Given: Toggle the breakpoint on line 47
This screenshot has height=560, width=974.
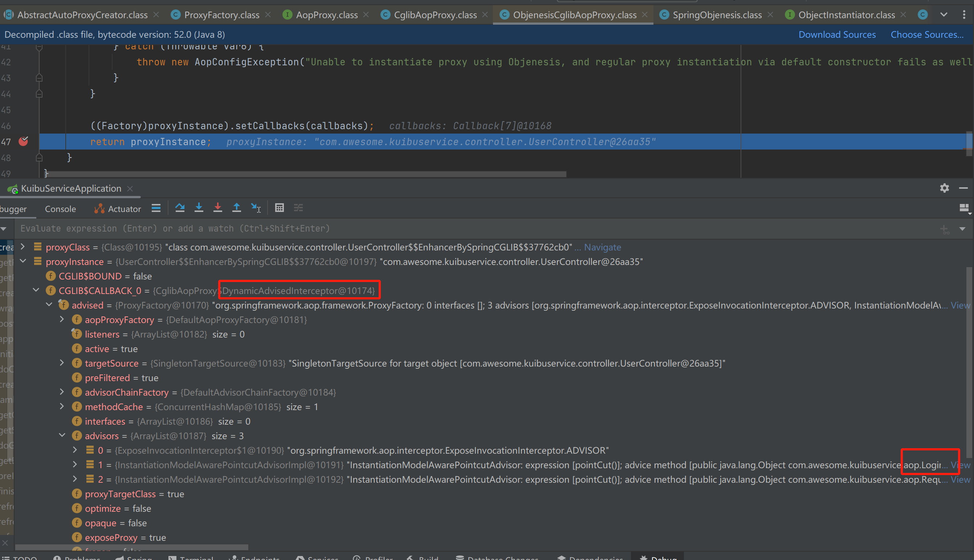Looking at the screenshot, I should [24, 142].
